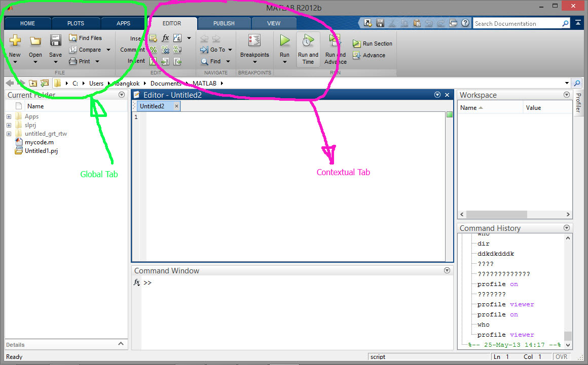Insert function with the fx icon

(x=165, y=38)
